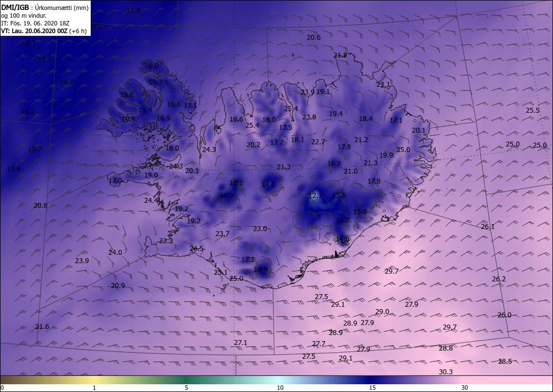
Task: Click the 17.5 value label
Action: click(x=285, y=127)
